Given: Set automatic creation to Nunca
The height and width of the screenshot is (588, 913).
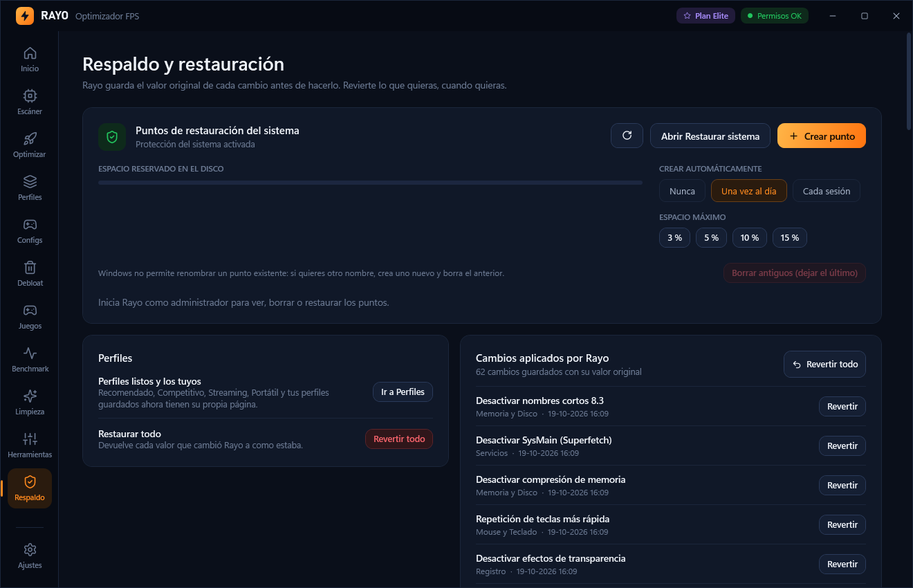Looking at the screenshot, I should tap(682, 191).
